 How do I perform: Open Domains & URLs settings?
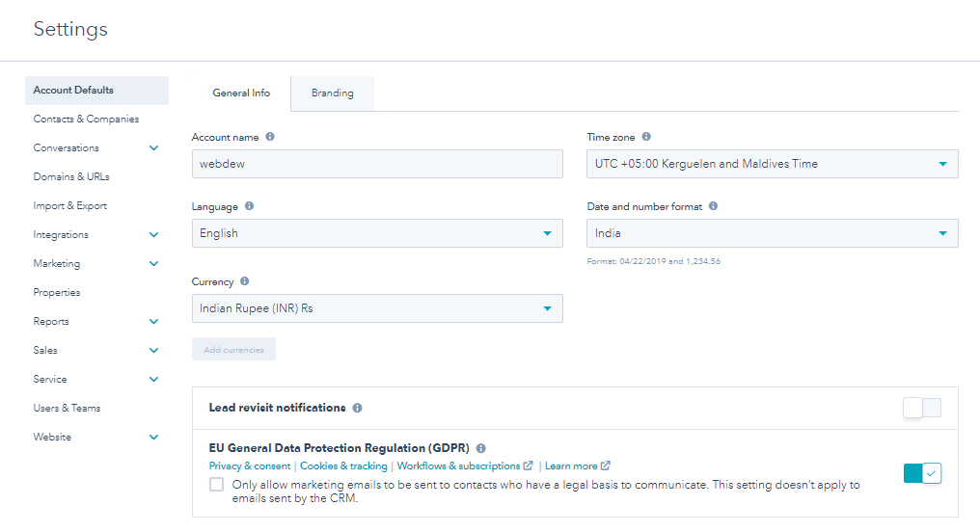[71, 176]
